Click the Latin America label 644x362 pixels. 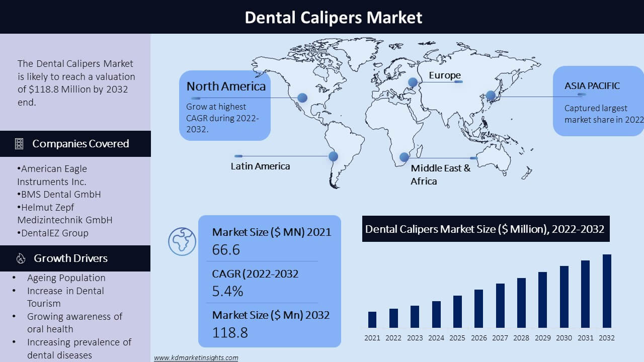[260, 166]
